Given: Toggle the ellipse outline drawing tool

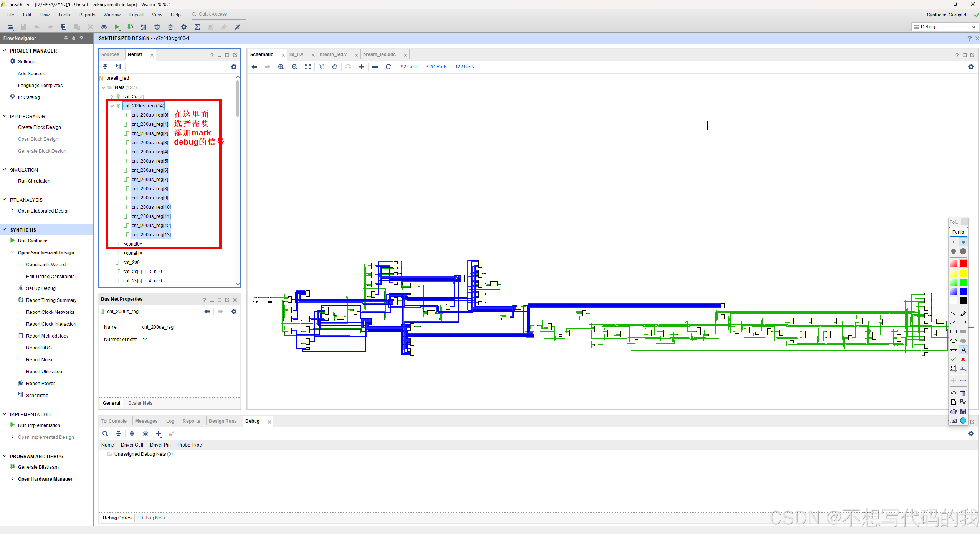Looking at the screenshot, I should pos(954,341).
